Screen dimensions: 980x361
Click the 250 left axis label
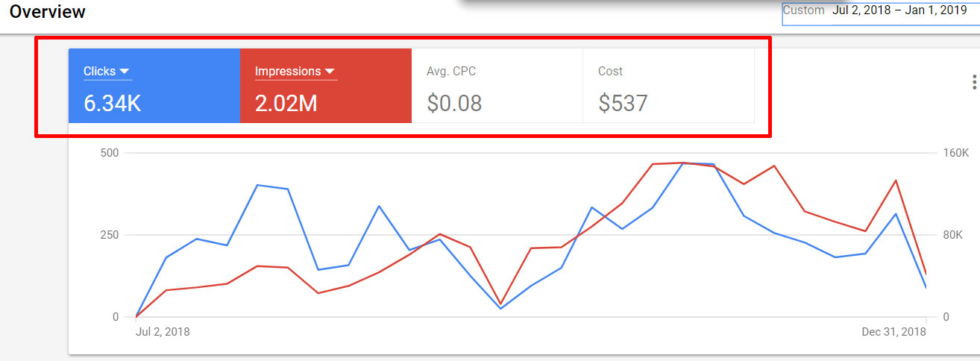110,235
